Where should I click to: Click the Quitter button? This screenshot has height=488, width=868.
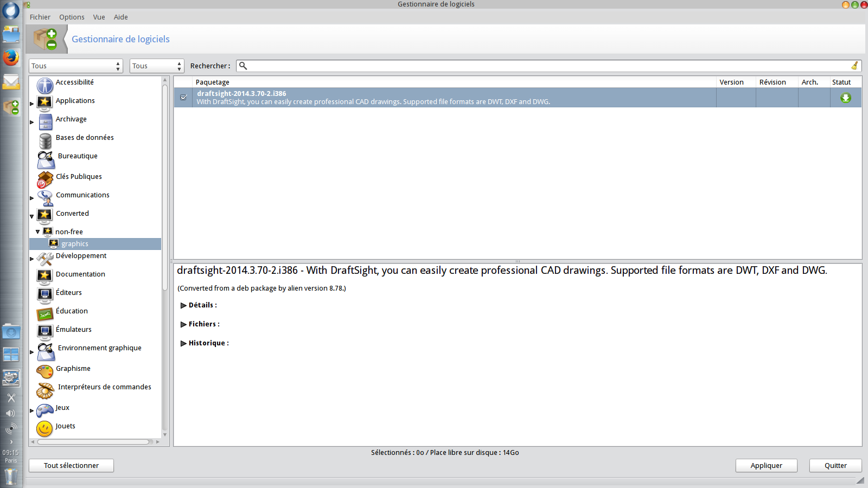835,465
